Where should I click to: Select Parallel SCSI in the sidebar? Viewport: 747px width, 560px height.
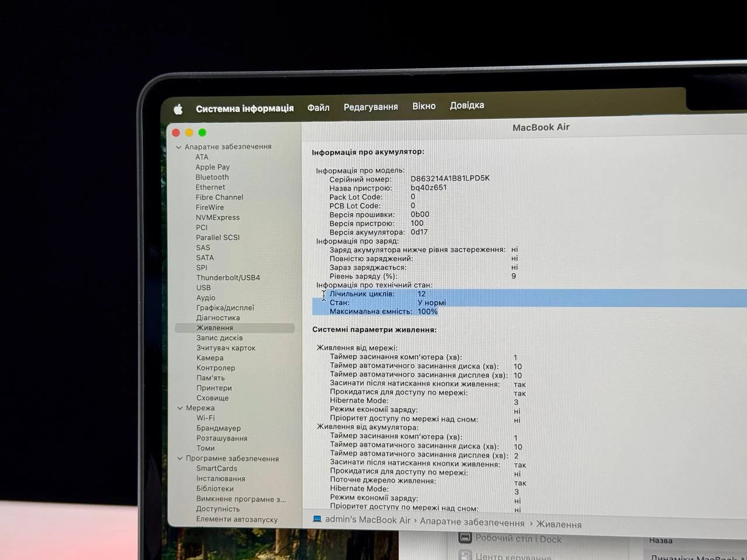coord(218,237)
